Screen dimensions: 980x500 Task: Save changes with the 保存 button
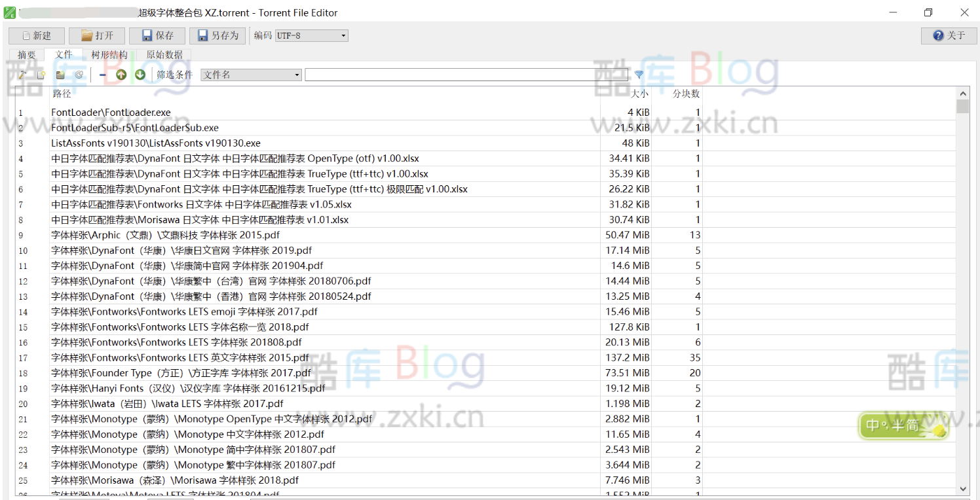tap(157, 35)
